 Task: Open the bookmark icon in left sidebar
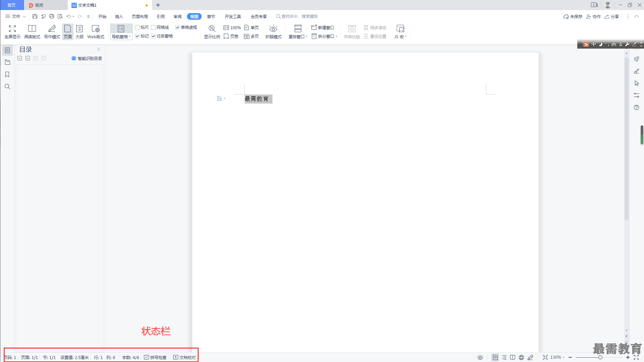coord(7,74)
